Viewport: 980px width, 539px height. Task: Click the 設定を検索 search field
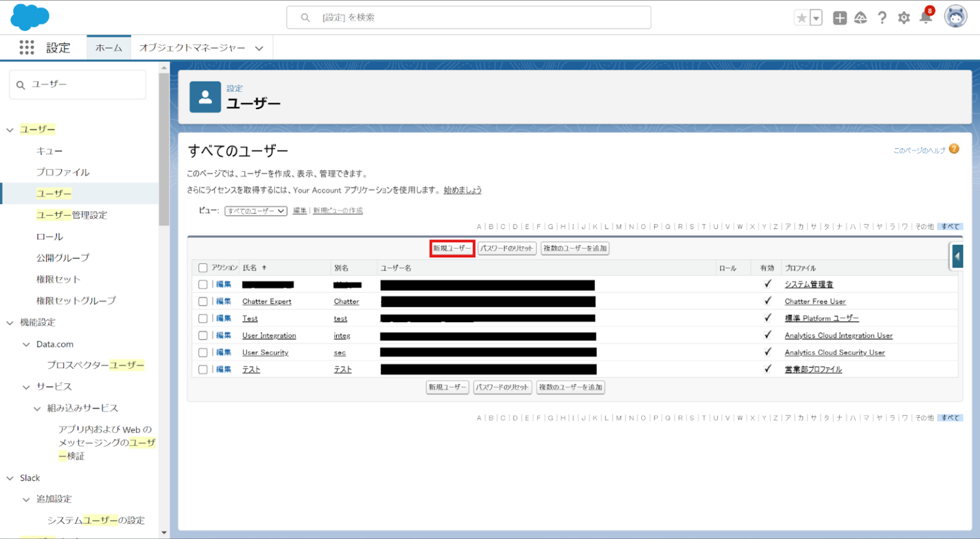469,17
